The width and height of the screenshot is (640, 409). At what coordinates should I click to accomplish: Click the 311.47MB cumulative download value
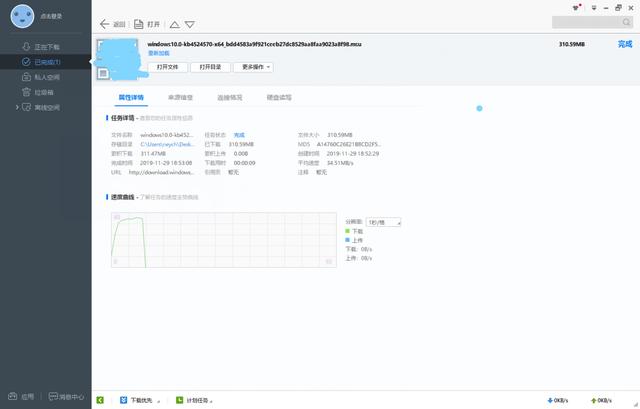pos(153,153)
